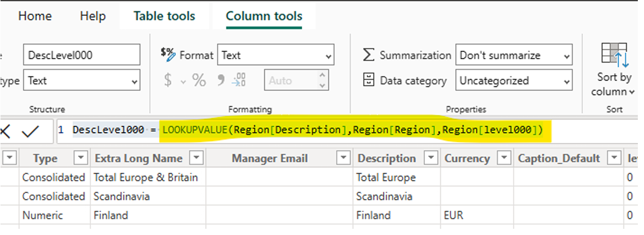Click Consolidated cell in Total Europe row
The width and height of the screenshot is (644, 235).
pos(54,177)
